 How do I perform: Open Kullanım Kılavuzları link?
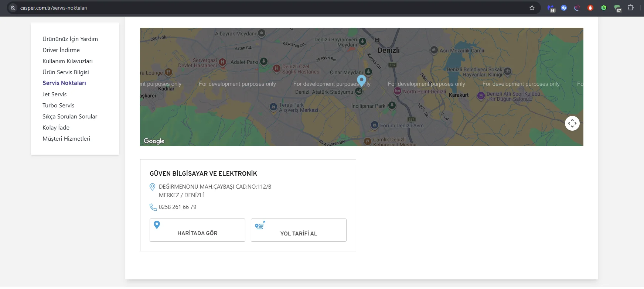tap(68, 61)
